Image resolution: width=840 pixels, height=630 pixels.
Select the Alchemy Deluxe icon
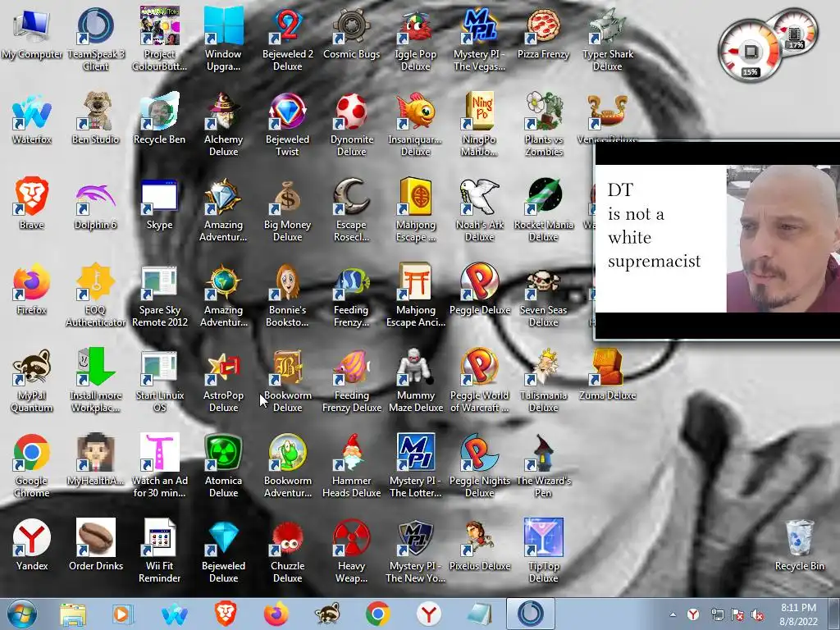tap(223, 125)
